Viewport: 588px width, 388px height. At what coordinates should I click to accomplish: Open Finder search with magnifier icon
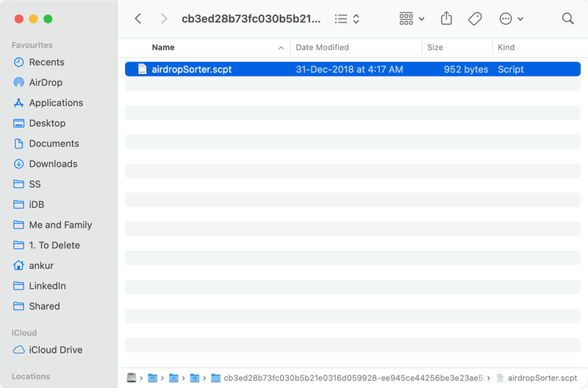tap(567, 19)
